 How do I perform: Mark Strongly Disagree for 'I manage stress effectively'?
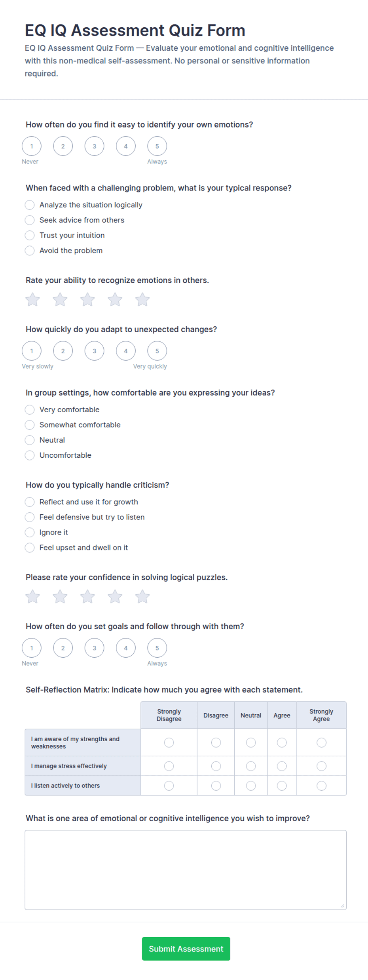click(x=169, y=766)
